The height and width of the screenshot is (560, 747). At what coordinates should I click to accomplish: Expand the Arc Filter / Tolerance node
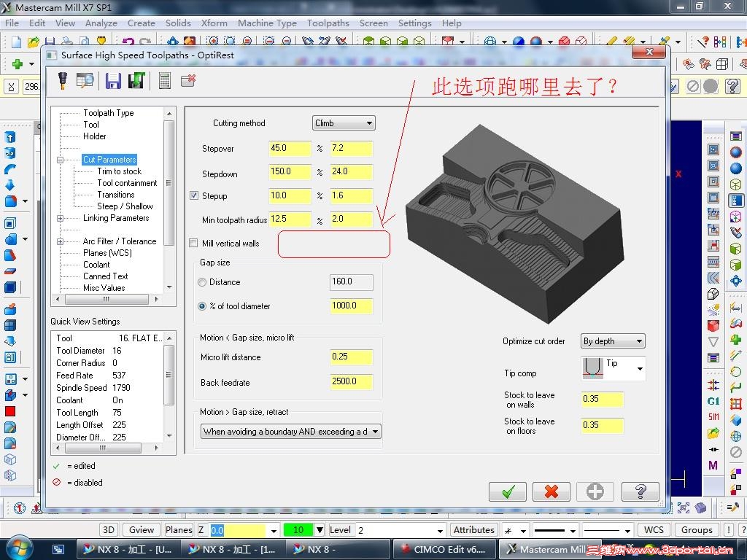pos(60,241)
